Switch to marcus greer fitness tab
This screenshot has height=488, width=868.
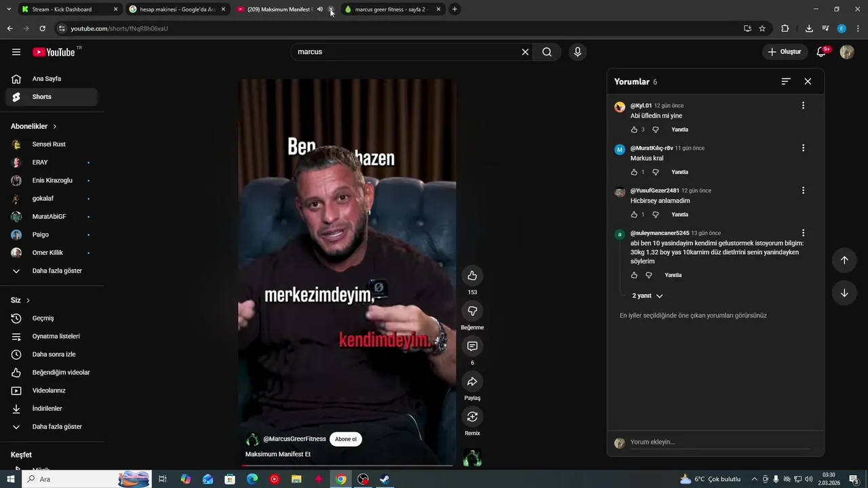392,9
